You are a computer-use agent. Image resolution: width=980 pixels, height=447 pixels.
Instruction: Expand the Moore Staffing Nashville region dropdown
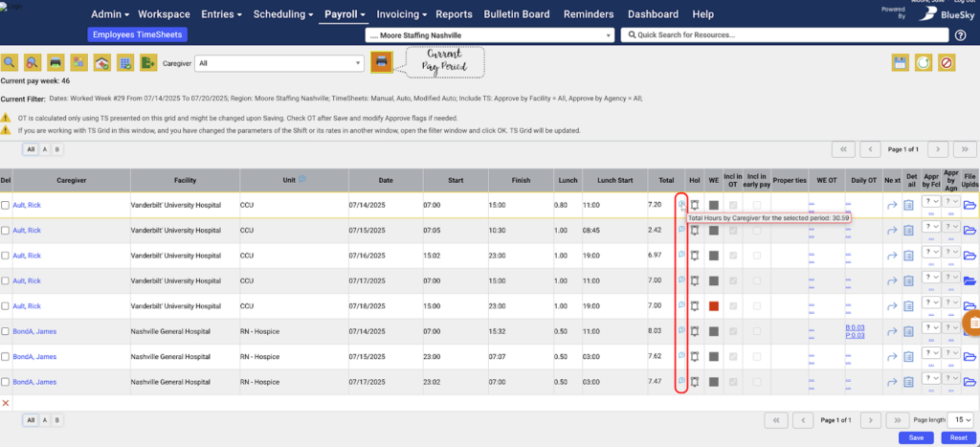point(489,35)
